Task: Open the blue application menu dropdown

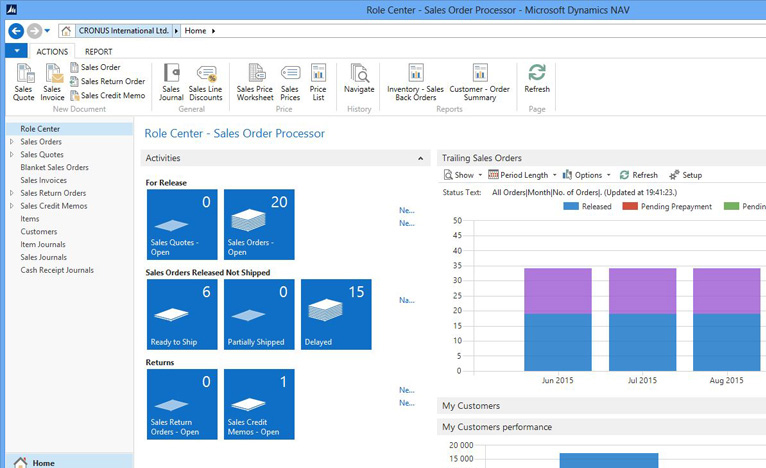Action: point(17,51)
